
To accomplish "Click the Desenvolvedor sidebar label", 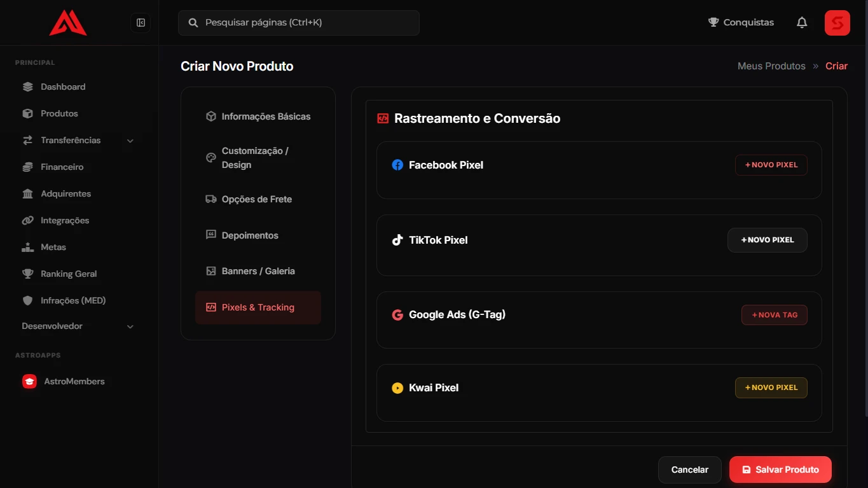I will coord(52,326).
